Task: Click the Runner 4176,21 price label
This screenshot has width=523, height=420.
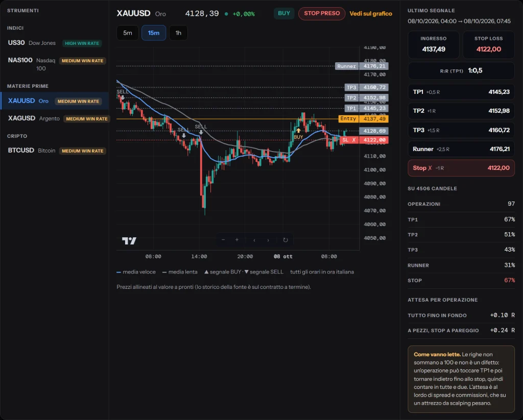Action: point(362,66)
